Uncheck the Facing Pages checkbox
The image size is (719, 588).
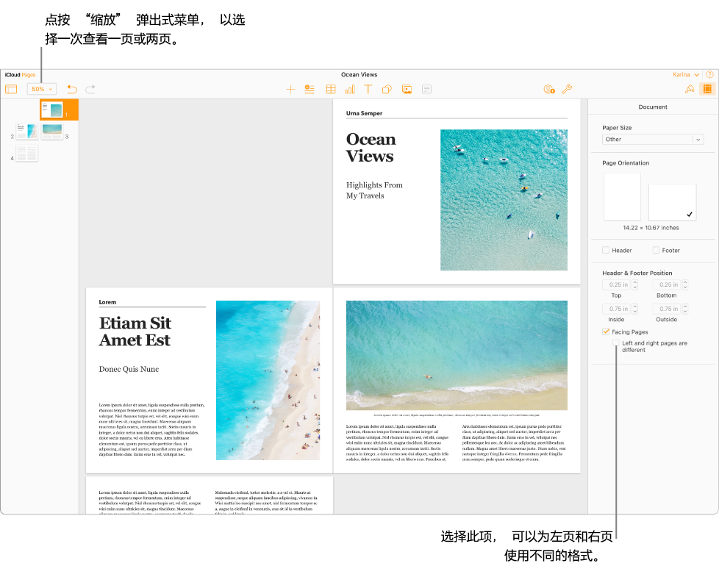pyautogui.click(x=607, y=331)
